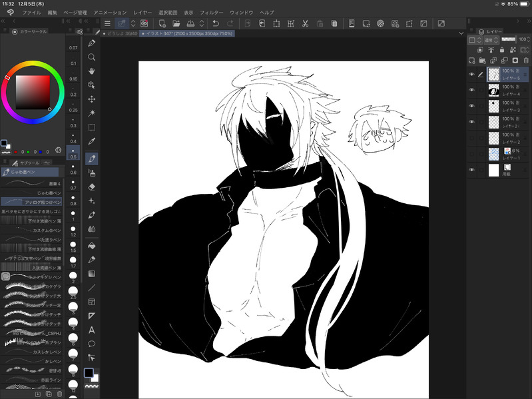
Task: Select the Frame border panel tool
Action: [x=92, y=302]
